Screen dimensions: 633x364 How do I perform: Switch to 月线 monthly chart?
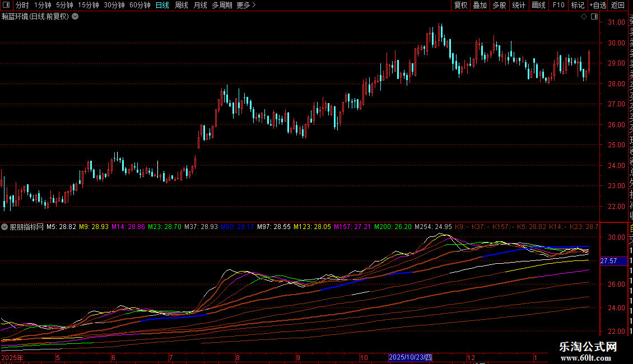tap(200, 5)
